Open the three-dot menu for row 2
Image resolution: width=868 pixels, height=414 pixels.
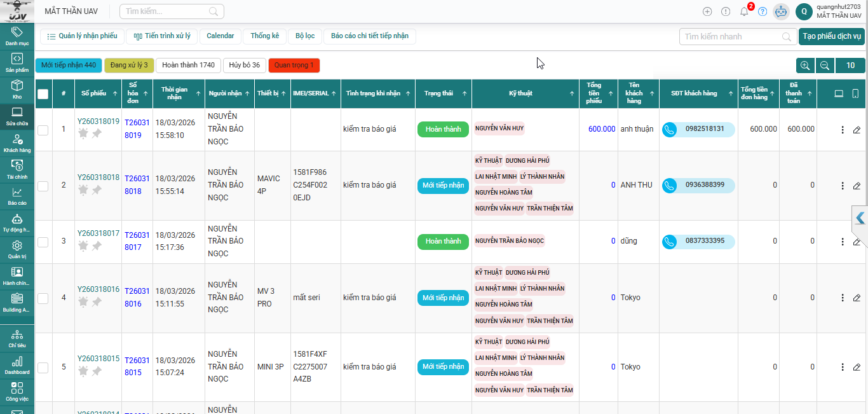[843, 186]
